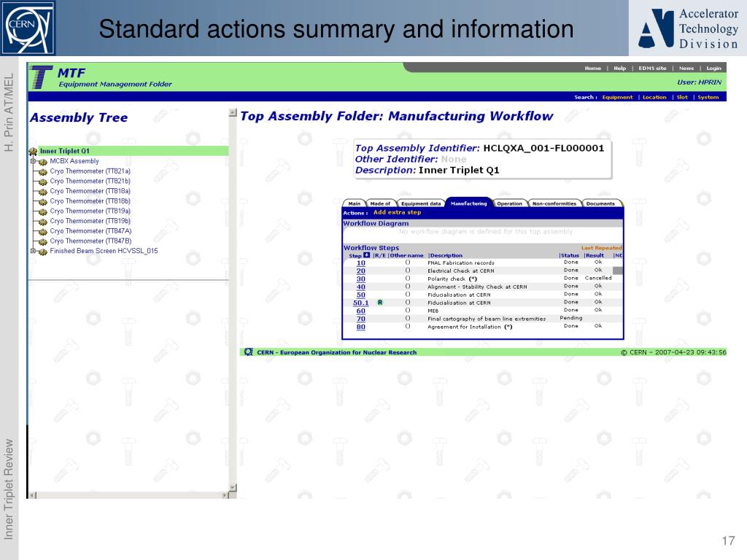The width and height of the screenshot is (747, 560).
Task: Search by Equipment link
Action: (617, 97)
